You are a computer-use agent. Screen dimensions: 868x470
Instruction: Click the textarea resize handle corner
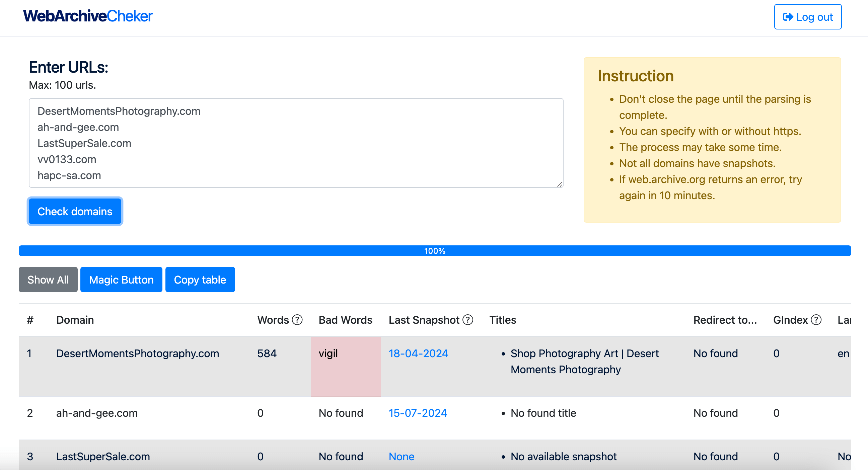pos(559,184)
